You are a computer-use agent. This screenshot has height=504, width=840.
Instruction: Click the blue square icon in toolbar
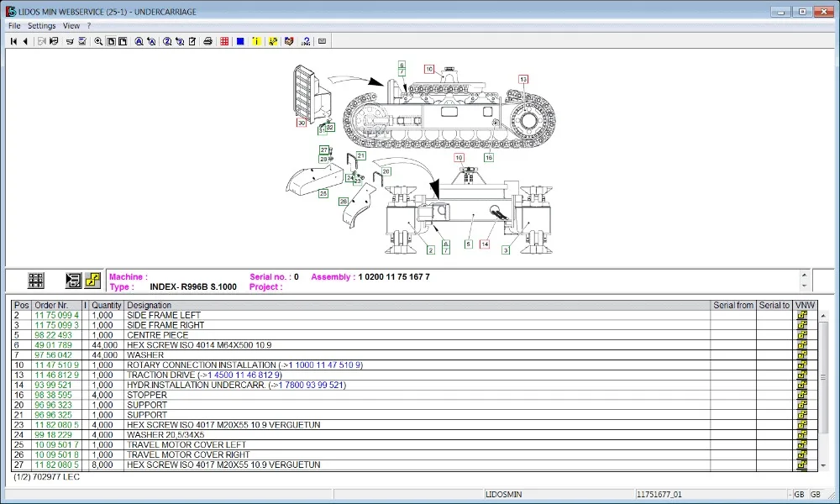click(x=240, y=41)
